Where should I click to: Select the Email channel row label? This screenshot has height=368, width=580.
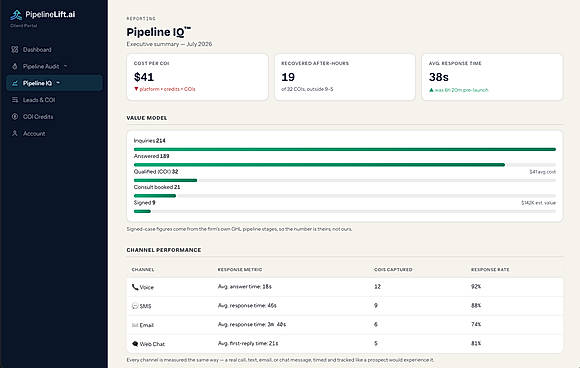click(146, 325)
